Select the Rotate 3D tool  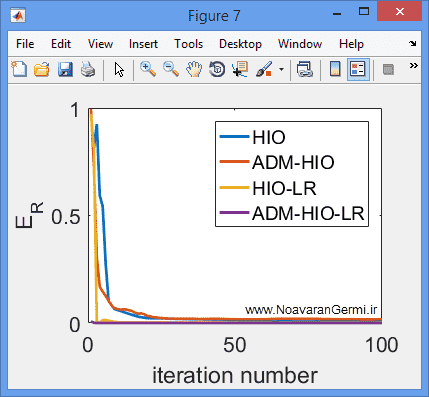click(x=217, y=70)
